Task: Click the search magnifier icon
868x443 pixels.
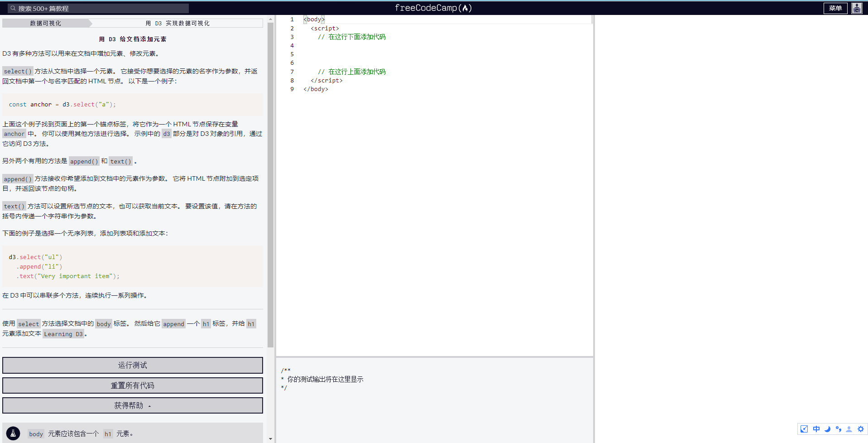Action: point(13,8)
